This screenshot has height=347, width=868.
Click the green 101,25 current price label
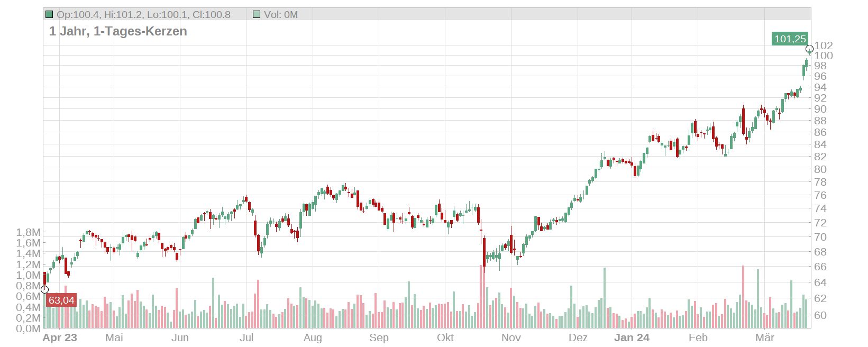click(790, 39)
